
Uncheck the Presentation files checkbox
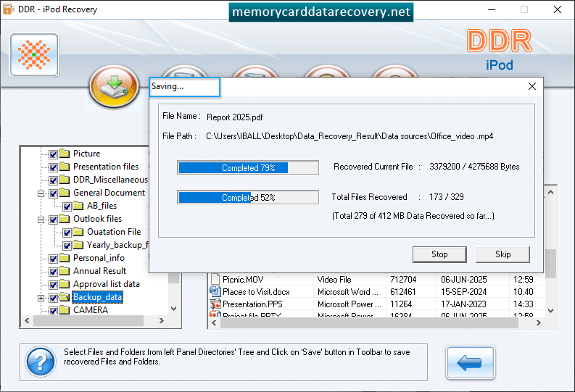pos(53,167)
